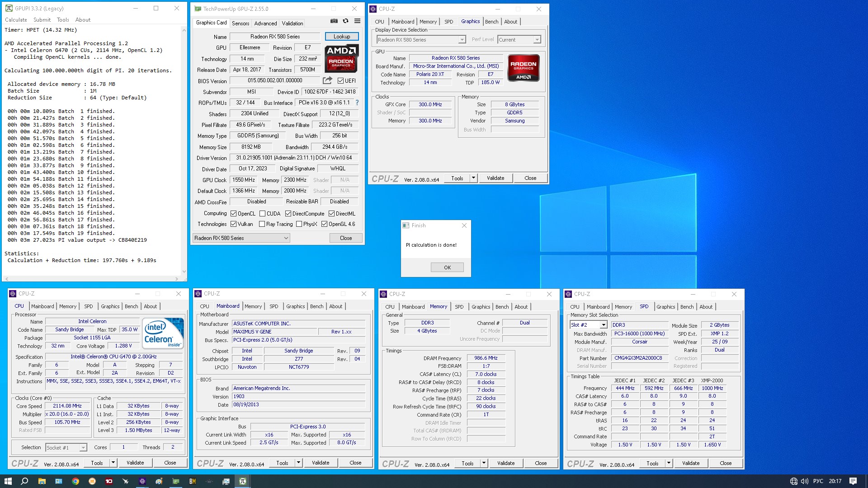
Task: Click Close button in GPU-Z
Action: [x=346, y=238]
